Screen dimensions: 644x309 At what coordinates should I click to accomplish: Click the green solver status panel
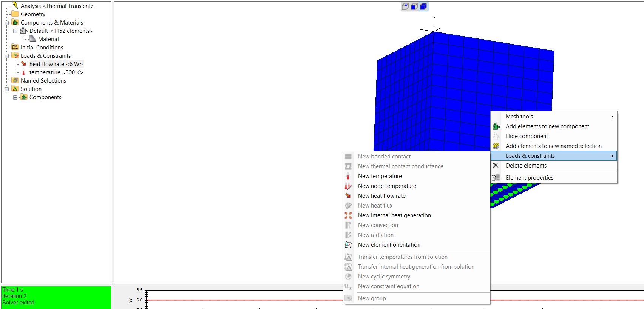pyautogui.click(x=56, y=297)
